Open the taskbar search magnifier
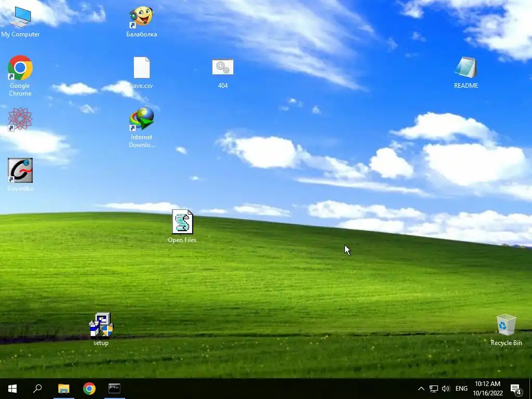 coord(37,389)
